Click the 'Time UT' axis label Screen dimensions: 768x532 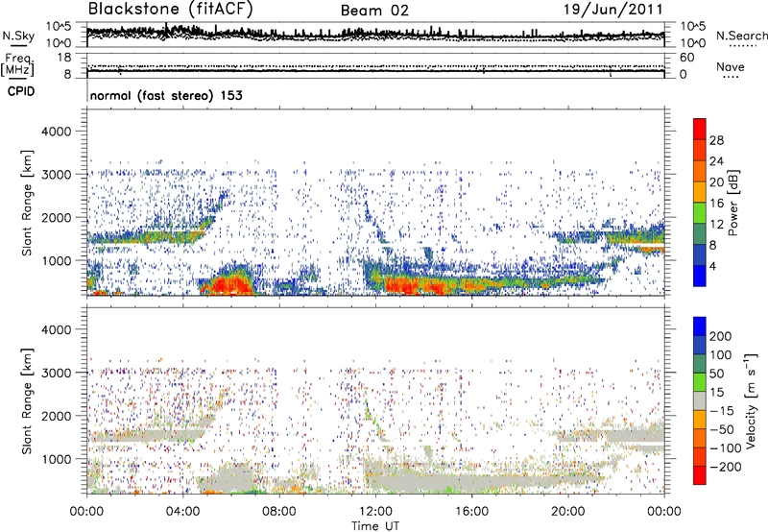coord(375,525)
